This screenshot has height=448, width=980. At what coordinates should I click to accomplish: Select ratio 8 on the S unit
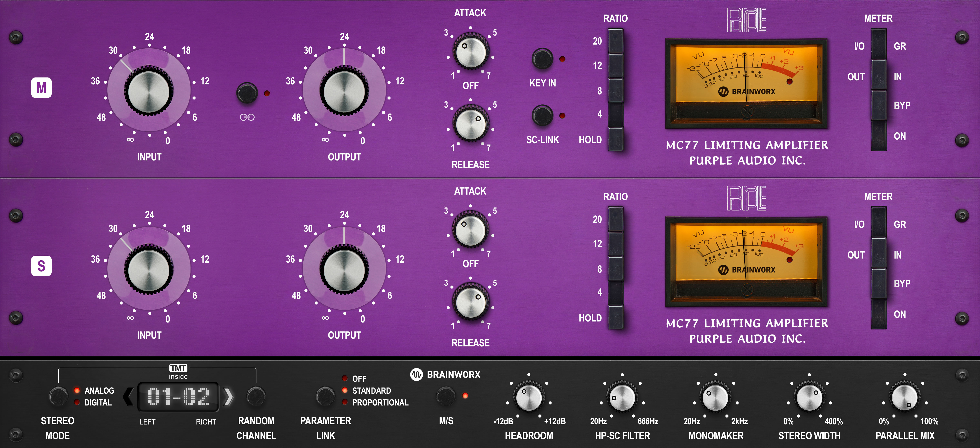[x=616, y=269]
